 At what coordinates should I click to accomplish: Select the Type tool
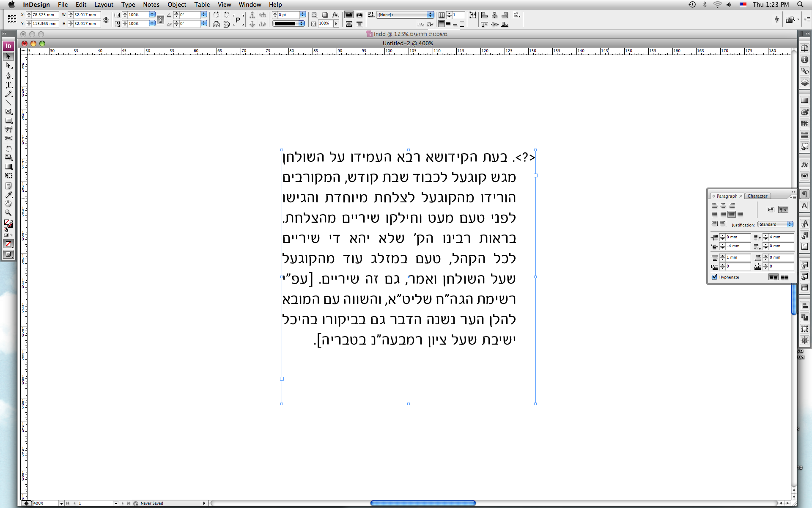[8, 85]
